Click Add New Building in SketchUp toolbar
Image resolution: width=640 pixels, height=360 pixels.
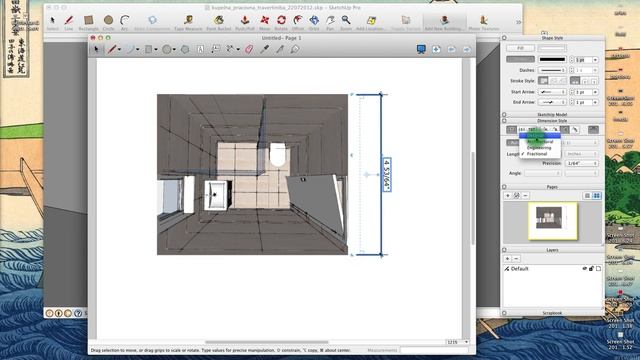(x=444, y=22)
